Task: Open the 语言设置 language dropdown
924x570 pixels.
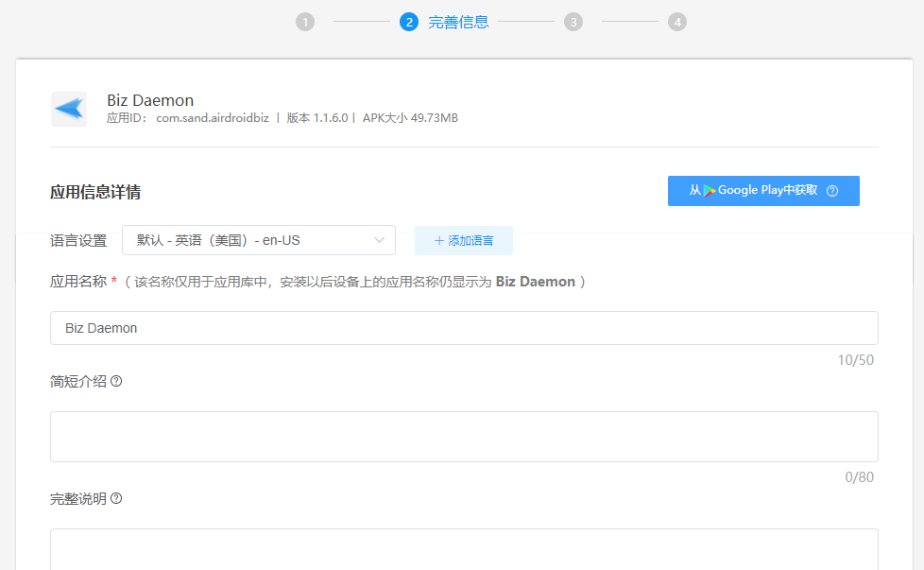Action: tap(259, 240)
